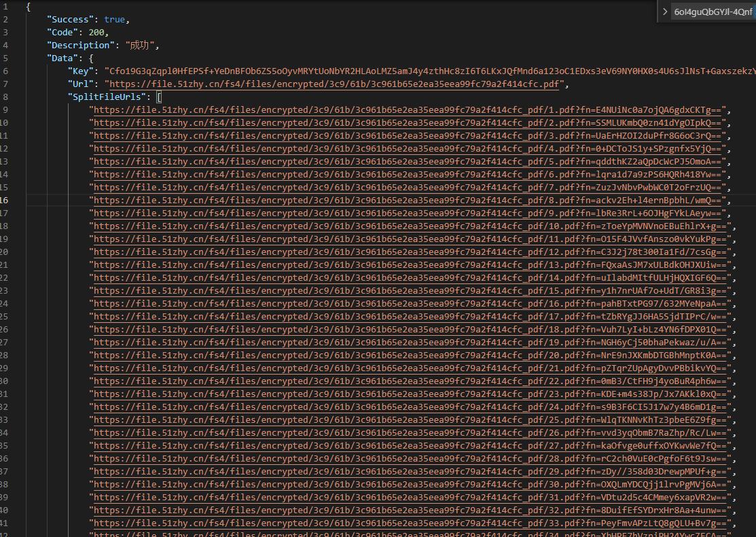This screenshot has width=756, height=537.
Task: Expand the find widget replace toggle chevron
Action: pyautogui.click(x=665, y=12)
